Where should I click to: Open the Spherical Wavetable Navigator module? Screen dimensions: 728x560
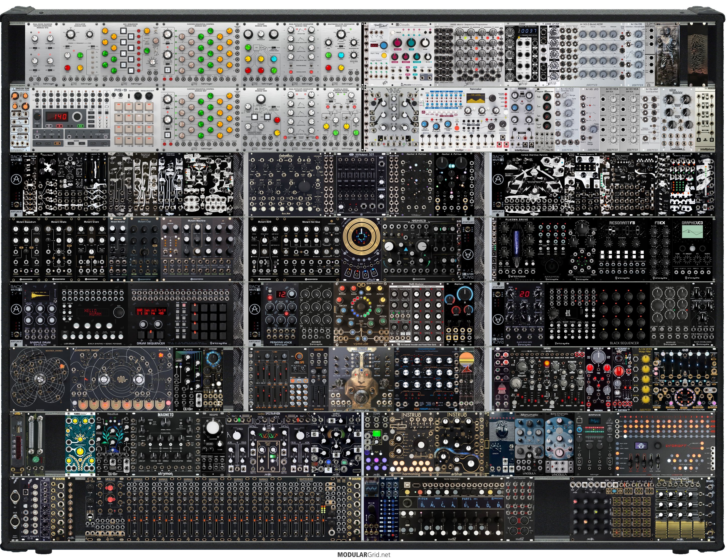pos(685,379)
